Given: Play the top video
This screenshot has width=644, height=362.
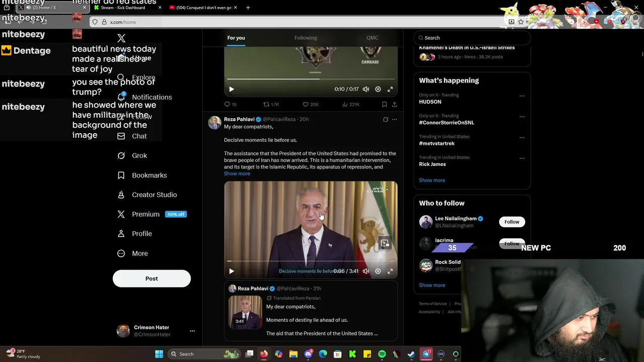Looking at the screenshot, I should [231, 89].
